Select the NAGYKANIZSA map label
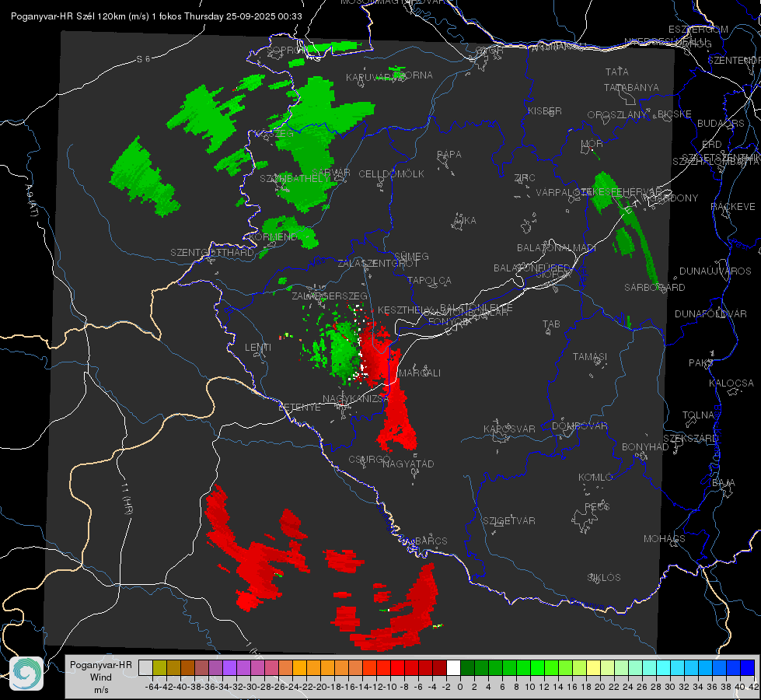The image size is (761, 700). tap(354, 398)
